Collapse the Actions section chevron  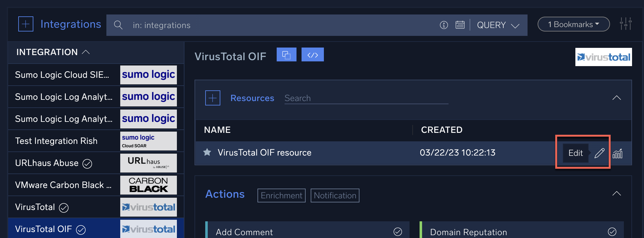[616, 194]
